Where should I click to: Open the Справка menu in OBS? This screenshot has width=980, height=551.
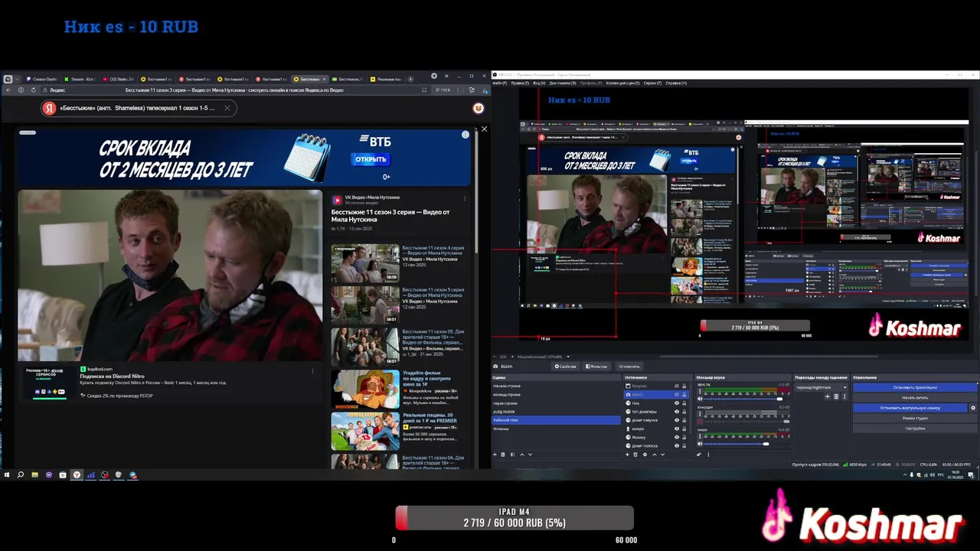[x=676, y=83]
